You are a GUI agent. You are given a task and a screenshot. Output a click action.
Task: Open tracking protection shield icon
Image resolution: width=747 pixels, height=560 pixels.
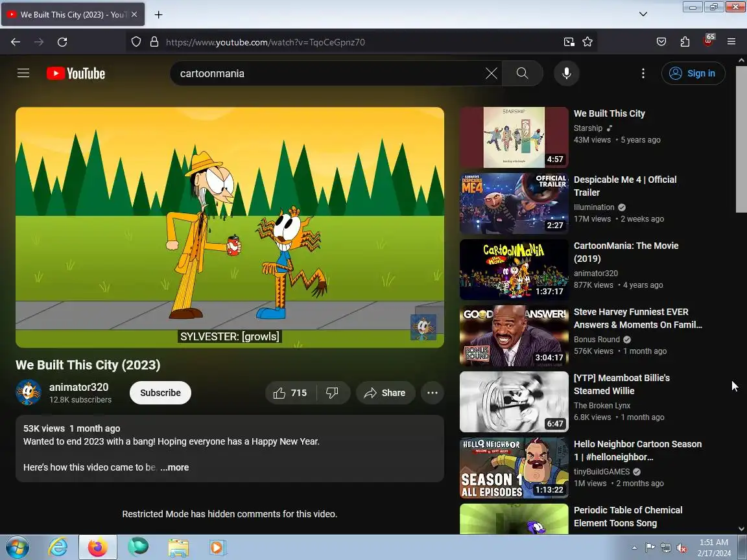(x=136, y=42)
